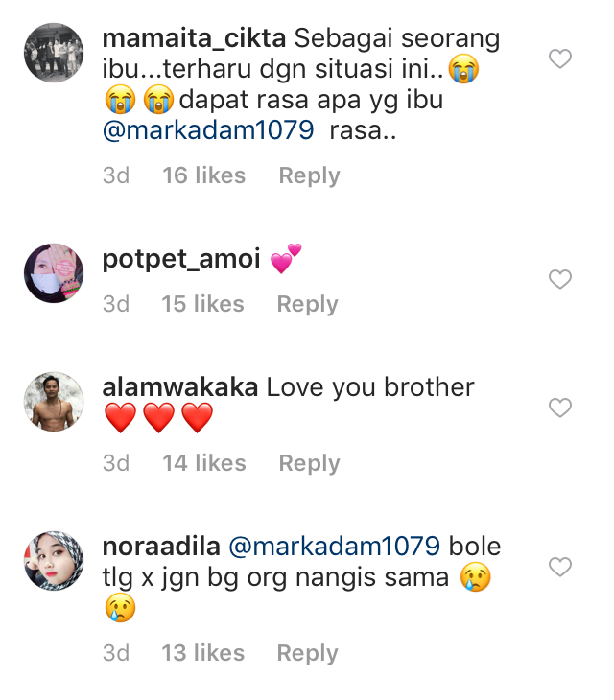The width and height of the screenshot is (614, 700).
Task: Open the mamaita_cikta username
Action: pyautogui.click(x=194, y=38)
